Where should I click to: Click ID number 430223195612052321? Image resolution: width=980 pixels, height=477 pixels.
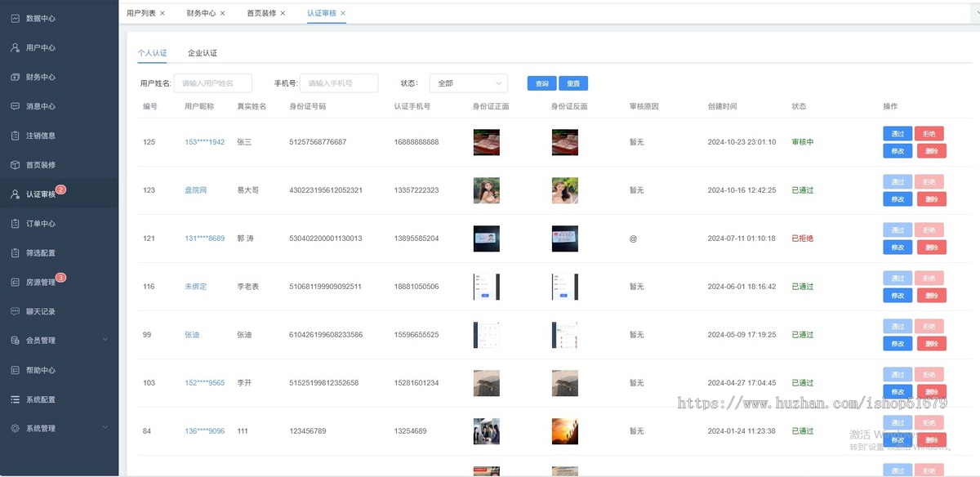coord(326,190)
